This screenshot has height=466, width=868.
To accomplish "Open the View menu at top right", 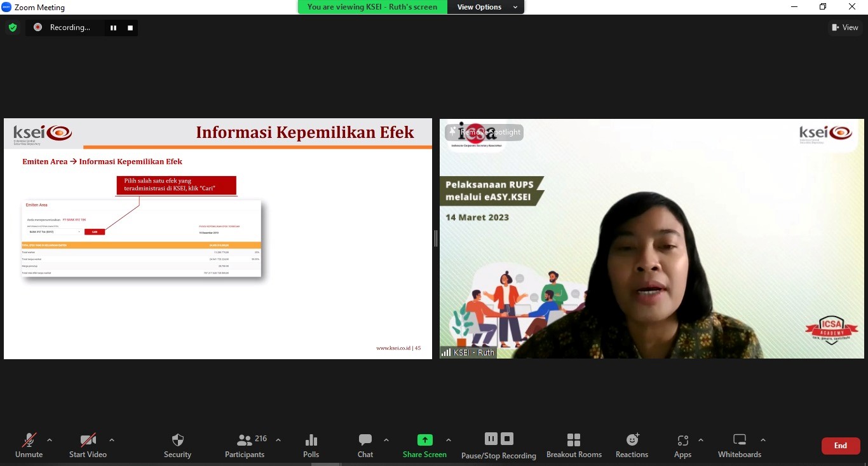I will [x=844, y=27].
